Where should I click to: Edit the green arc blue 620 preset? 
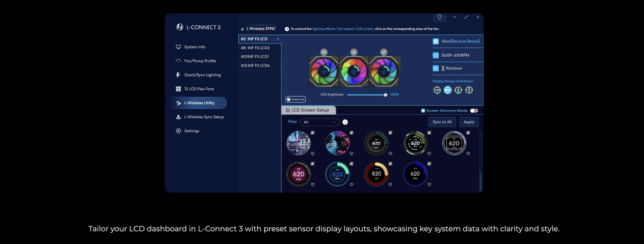[x=351, y=164]
